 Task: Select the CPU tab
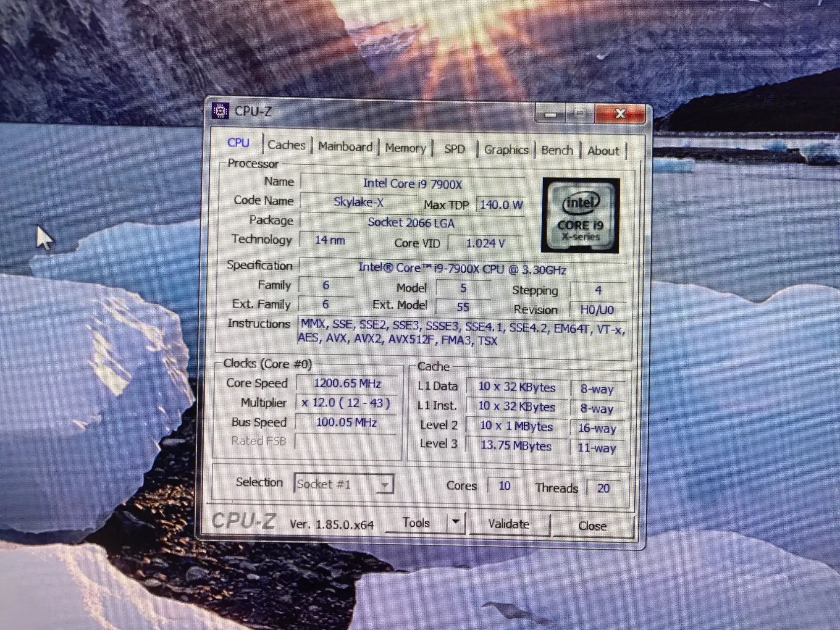click(238, 143)
